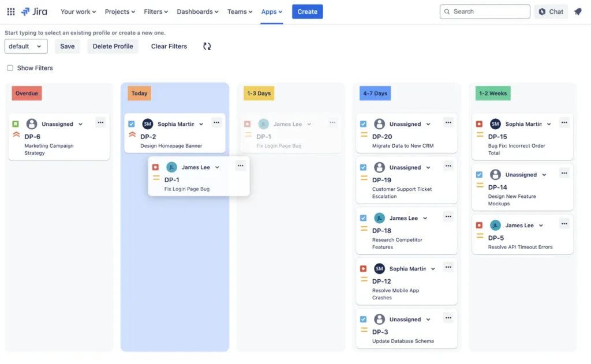
Task: Expand assignee dropdown on DP-15
Action: pos(549,125)
